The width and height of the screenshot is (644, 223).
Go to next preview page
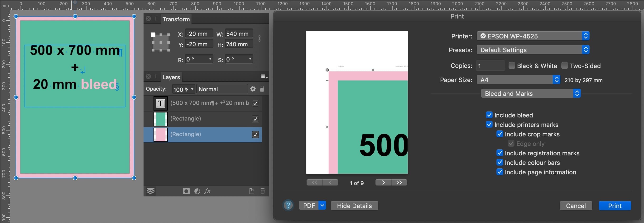click(383, 183)
